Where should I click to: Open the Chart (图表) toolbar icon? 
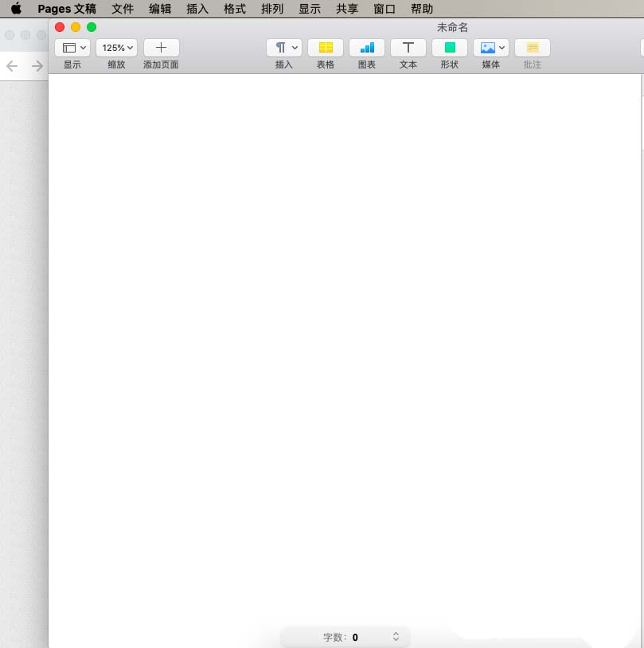coord(367,48)
